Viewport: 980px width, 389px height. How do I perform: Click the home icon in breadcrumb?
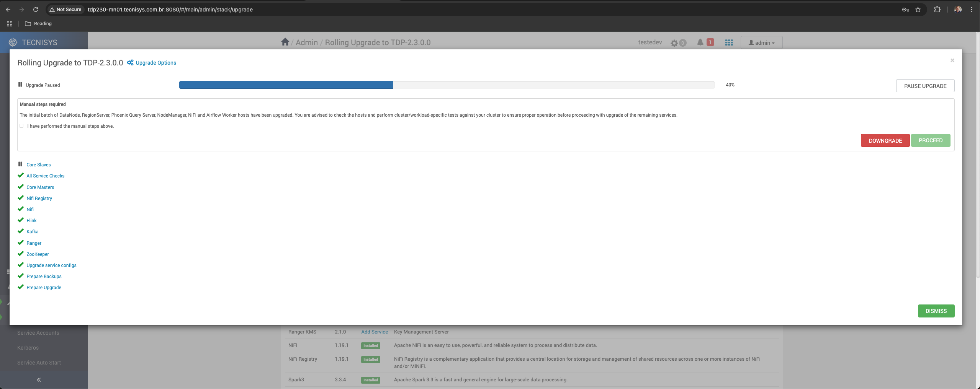[x=285, y=42]
